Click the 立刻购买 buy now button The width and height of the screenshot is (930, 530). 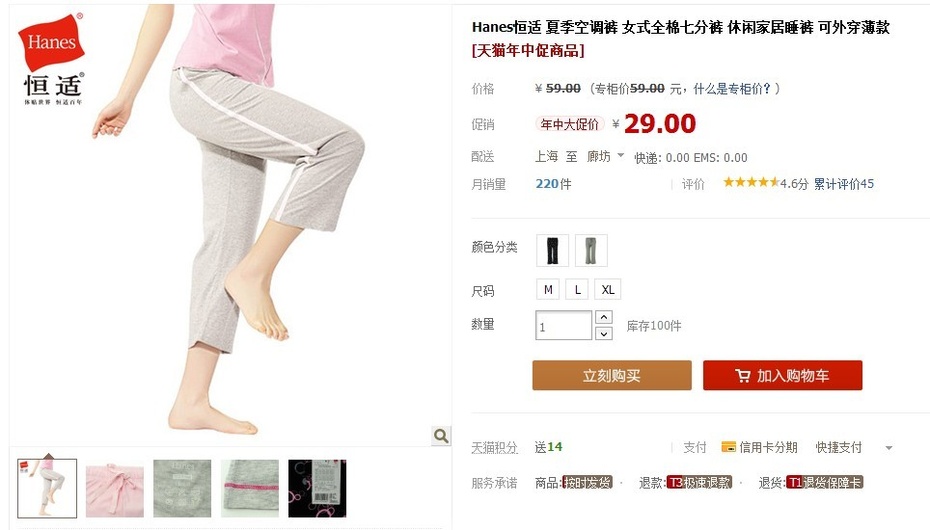pyautogui.click(x=611, y=375)
